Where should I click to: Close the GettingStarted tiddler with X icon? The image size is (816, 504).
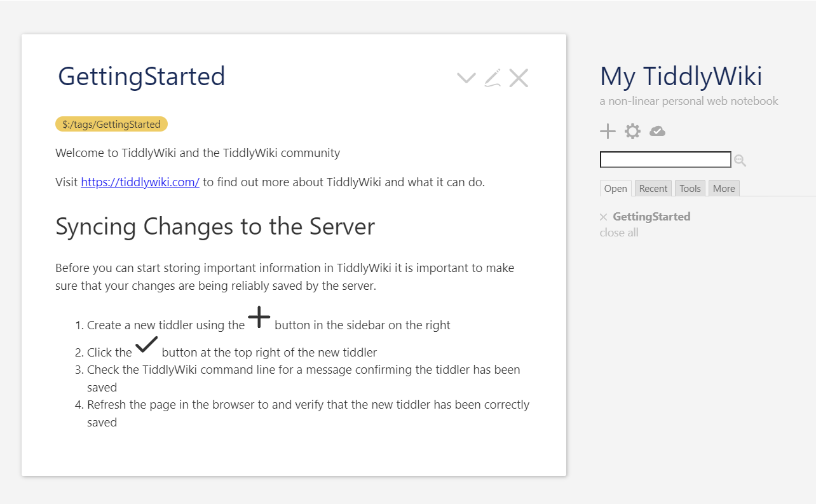coord(519,78)
